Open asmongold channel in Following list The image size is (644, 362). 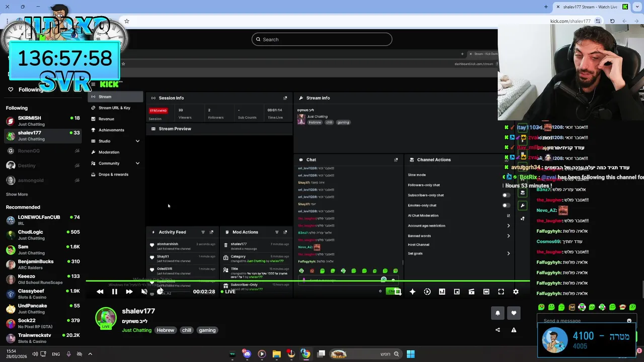pos(43,180)
